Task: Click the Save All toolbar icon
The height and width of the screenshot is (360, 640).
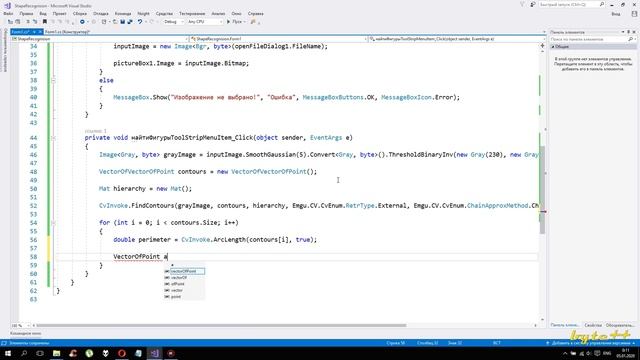Action: 130,22
